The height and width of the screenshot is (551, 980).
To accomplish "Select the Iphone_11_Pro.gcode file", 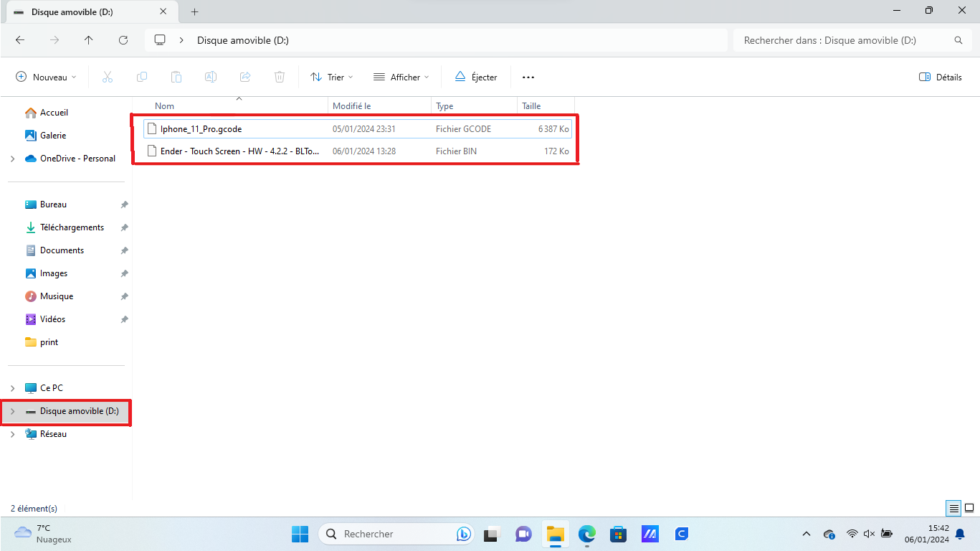I will [357, 129].
